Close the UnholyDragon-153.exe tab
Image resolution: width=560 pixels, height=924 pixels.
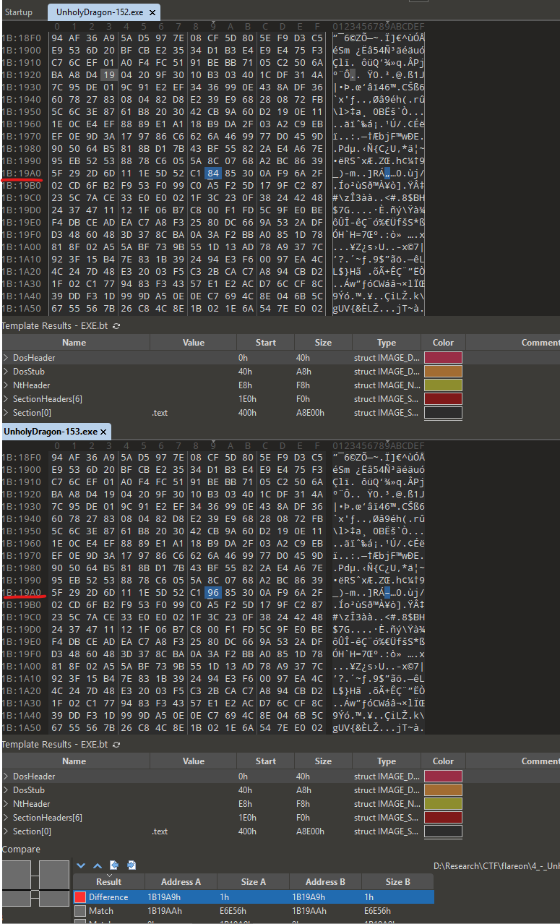103,432
